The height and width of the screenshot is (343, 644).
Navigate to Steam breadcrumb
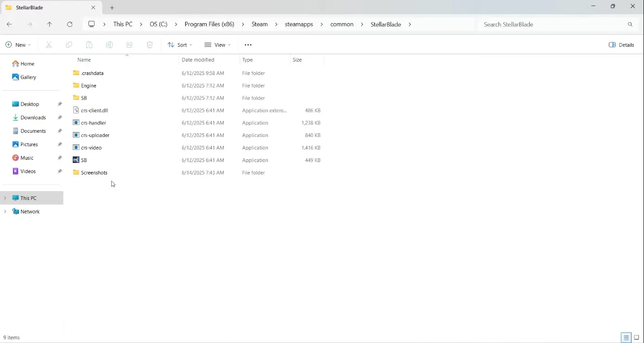pyautogui.click(x=259, y=24)
